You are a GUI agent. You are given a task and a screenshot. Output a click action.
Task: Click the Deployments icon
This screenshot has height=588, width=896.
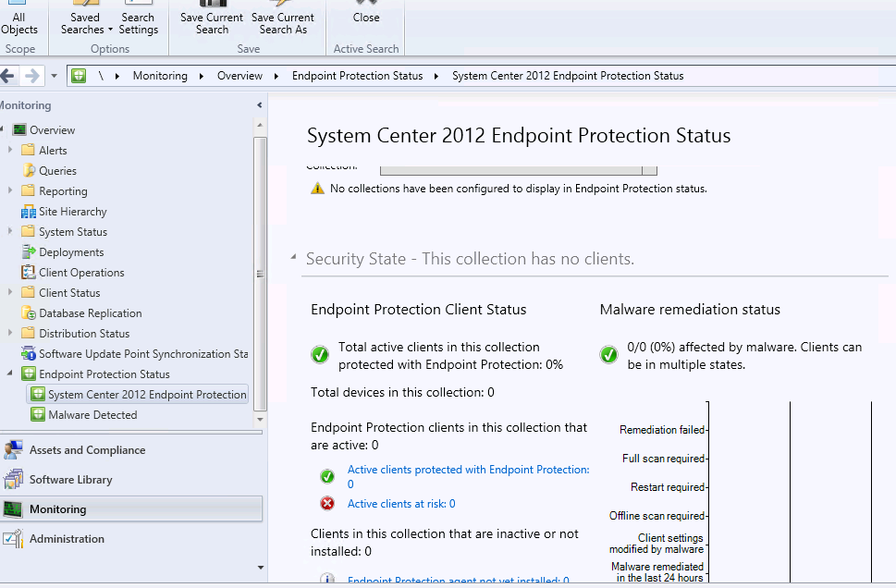pos(28,252)
